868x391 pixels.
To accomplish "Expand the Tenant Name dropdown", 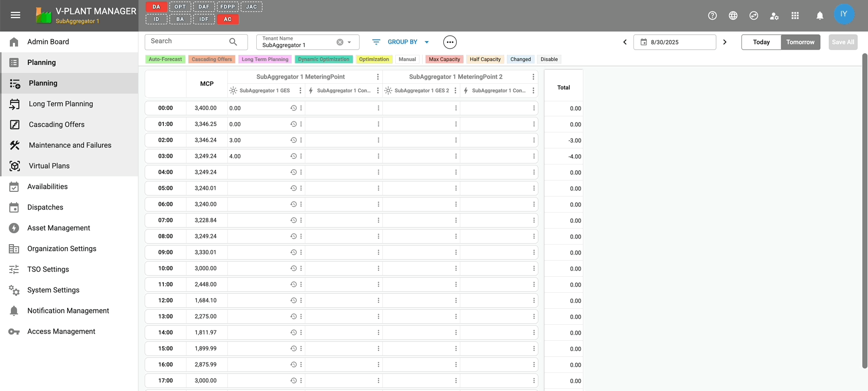I will coord(350,42).
